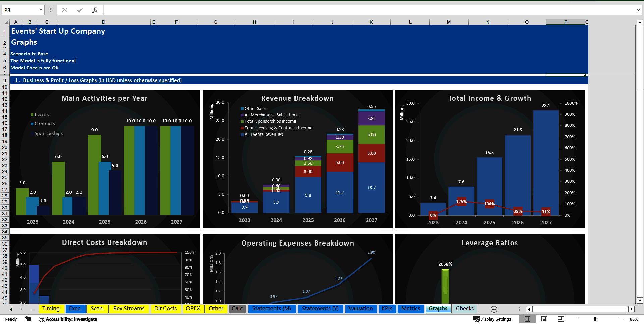Select the Leverage Ratios chart
The image size is (644, 324).
(x=490, y=269)
